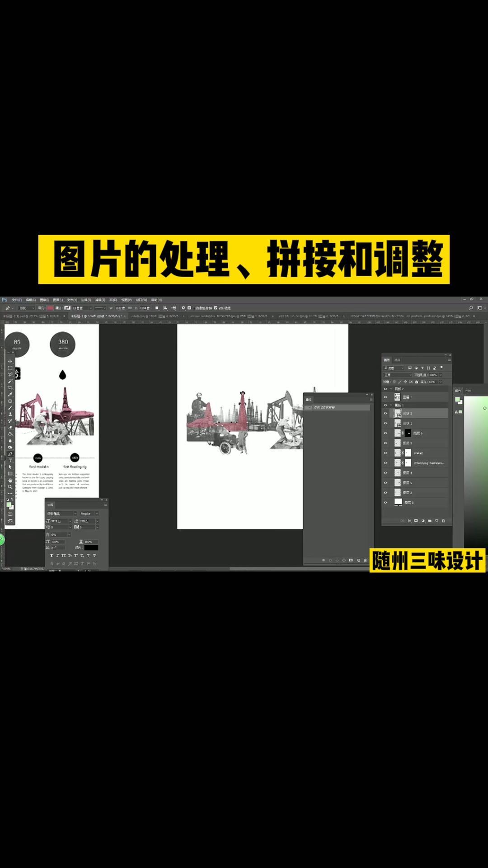Click the red fill color swatch in options bar
The width and height of the screenshot is (488, 868).
tap(50, 308)
